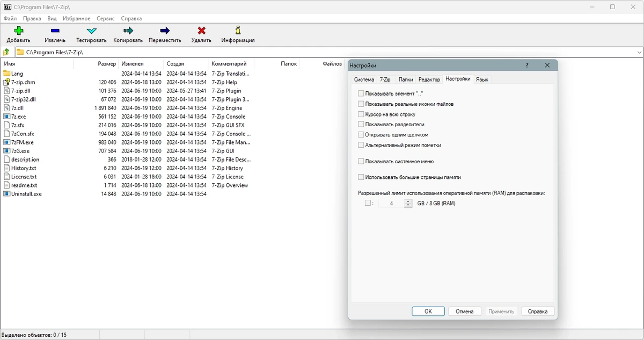
Task: Check Альтернативный режим пометки
Action: (361, 145)
